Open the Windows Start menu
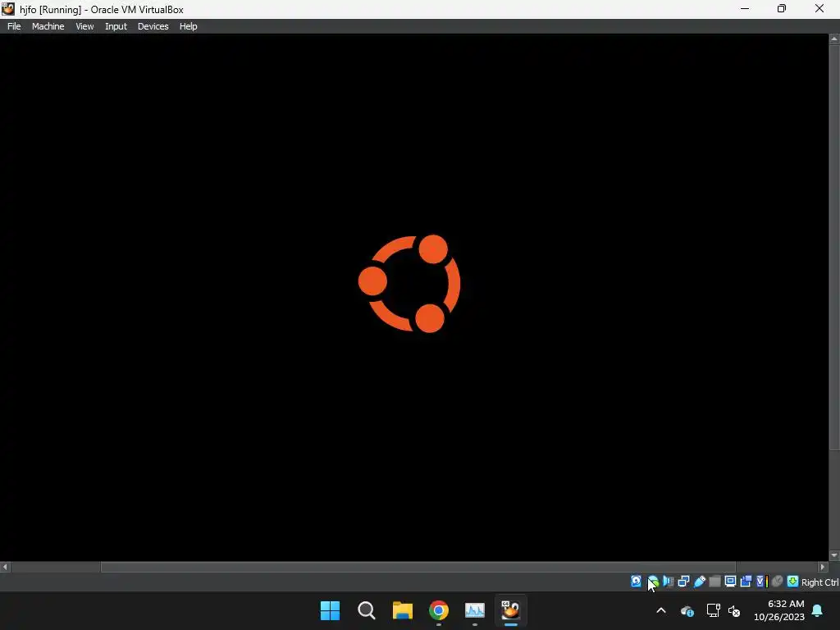The height and width of the screenshot is (630, 840). pos(330,610)
